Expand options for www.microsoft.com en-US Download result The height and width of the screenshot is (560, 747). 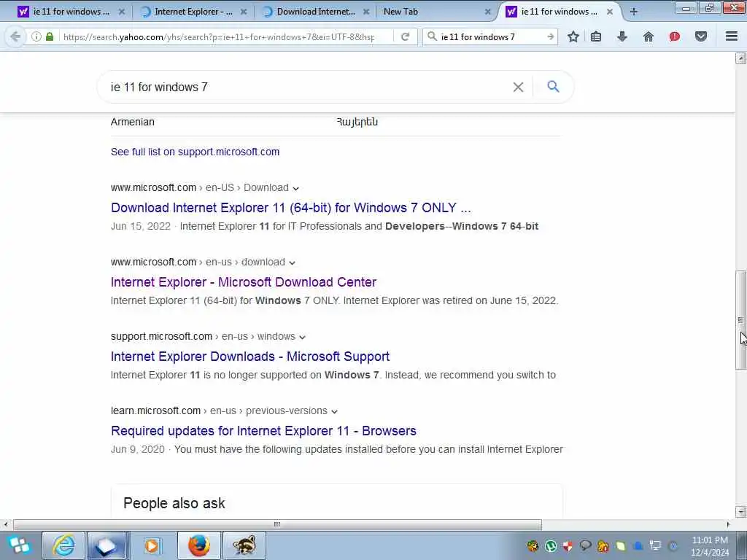296,189
